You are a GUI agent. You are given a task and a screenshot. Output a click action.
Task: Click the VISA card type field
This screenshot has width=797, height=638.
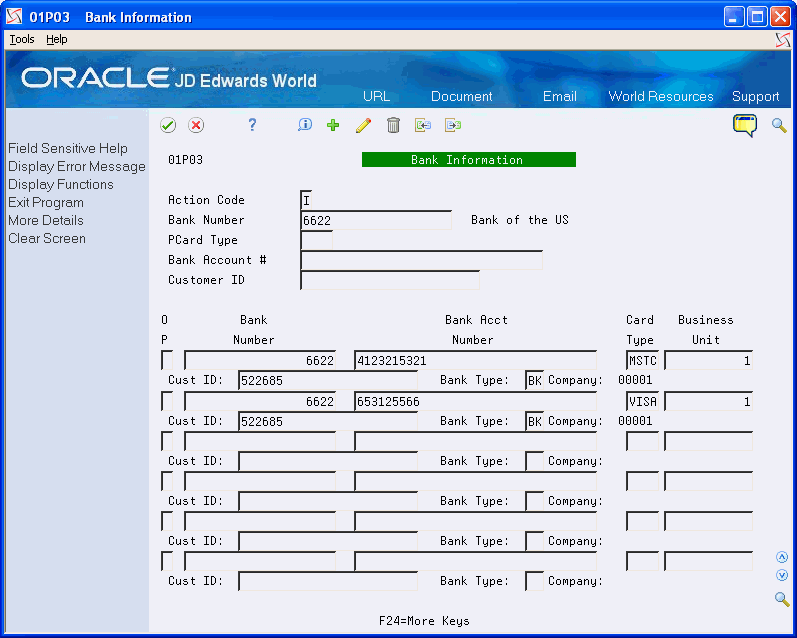(x=642, y=402)
